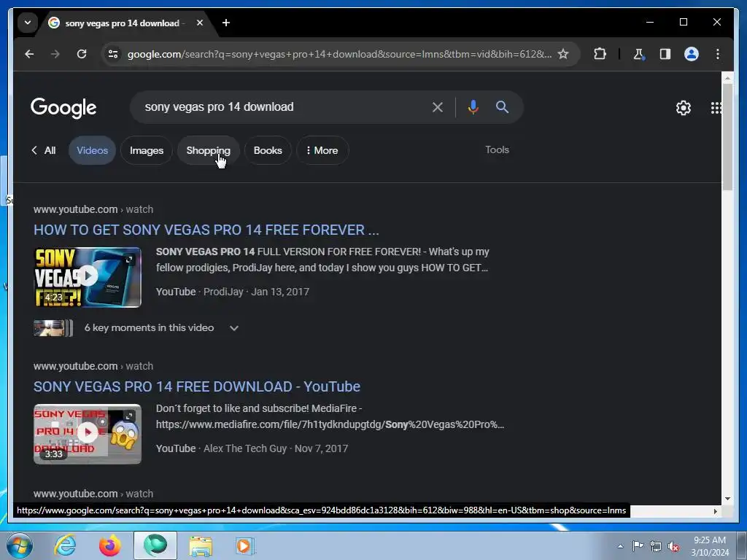The image size is (747, 560).
Task: Open the tab search dropdown arrow
Action: click(28, 23)
